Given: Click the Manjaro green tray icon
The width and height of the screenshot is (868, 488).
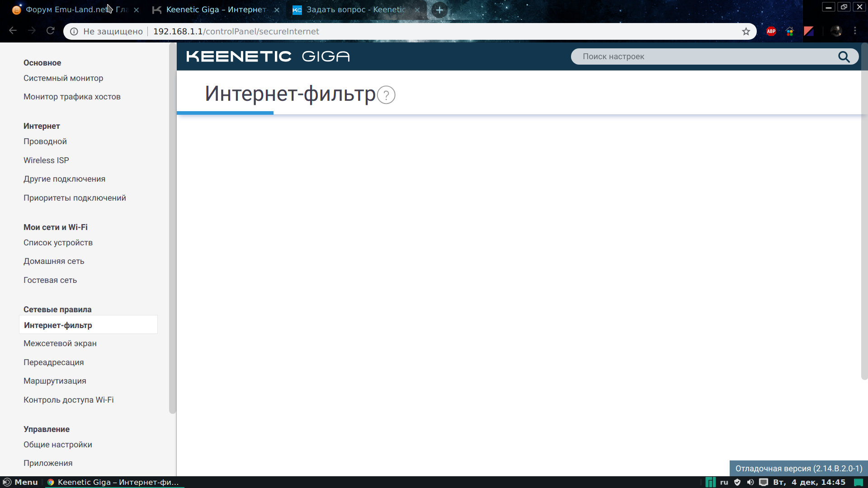Looking at the screenshot, I should [x=711, y=482].
